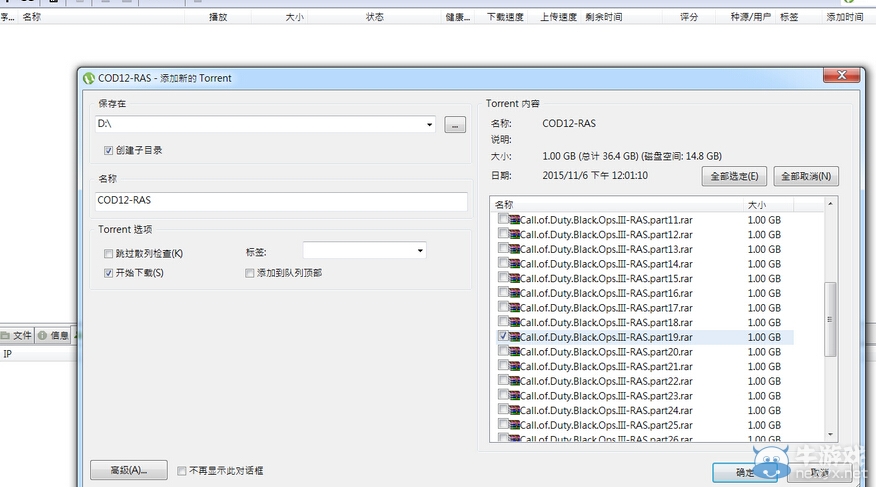The image size is (876, 487).
Task: Click the file list scroll down arrow
Action: (x=830, y=434)
